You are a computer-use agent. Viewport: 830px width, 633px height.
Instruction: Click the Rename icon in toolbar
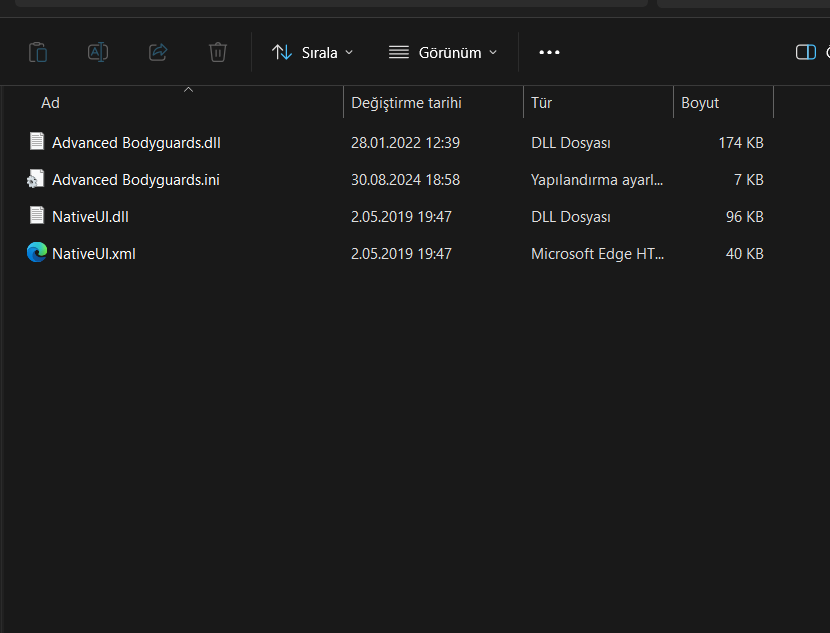(98, 52)
